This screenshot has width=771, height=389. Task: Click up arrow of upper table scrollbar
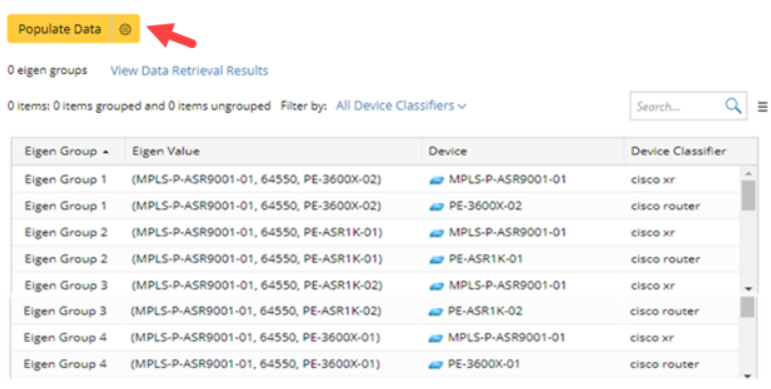click(x=748, y=173)
